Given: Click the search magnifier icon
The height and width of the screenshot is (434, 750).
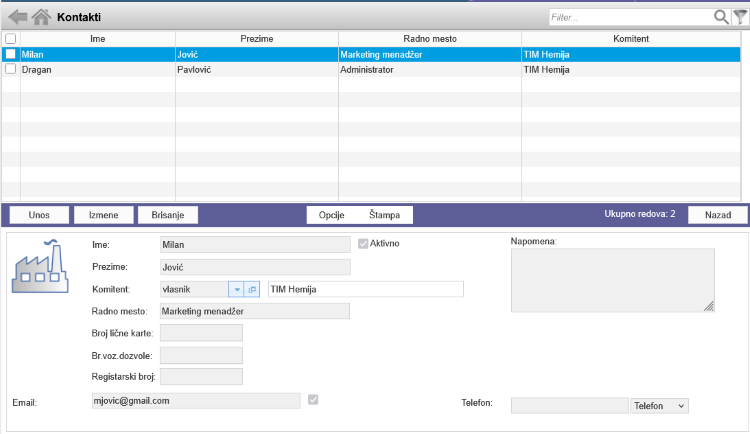Looking at the screenshot, I should pyautogui.click(x=721, y=17).
